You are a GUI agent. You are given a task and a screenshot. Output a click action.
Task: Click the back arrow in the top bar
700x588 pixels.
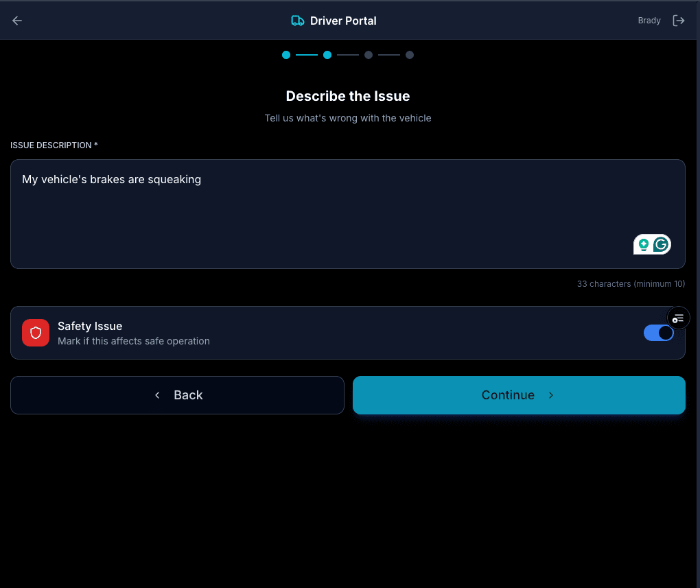coord(16,20)
